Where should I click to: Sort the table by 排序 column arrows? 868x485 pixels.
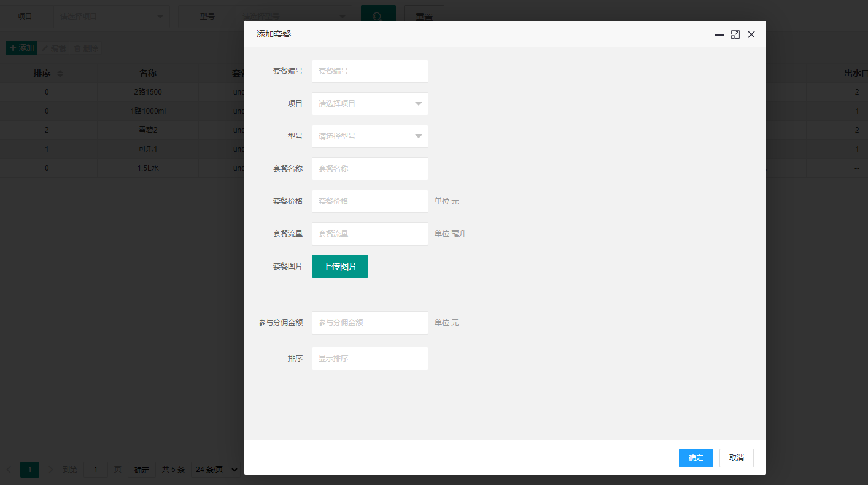tap(60, 74)
